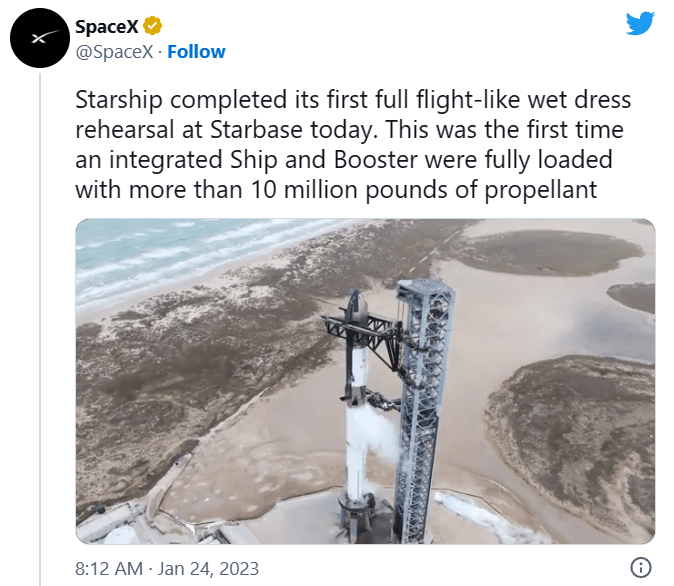Play the Starship launch pad video
Image resolution: width=674 pixels, height=586 pixels.
coord(365,381)
